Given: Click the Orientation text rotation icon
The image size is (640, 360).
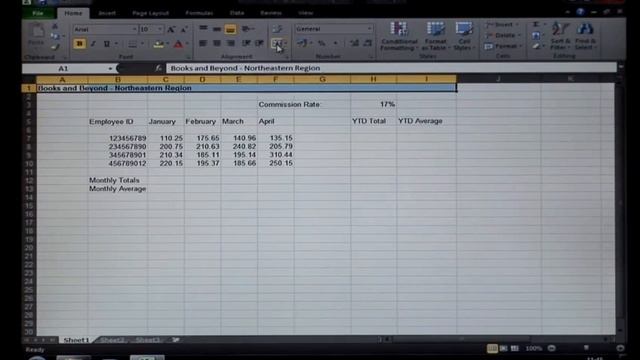Looking at the screenshot, I should click(246, 29).
